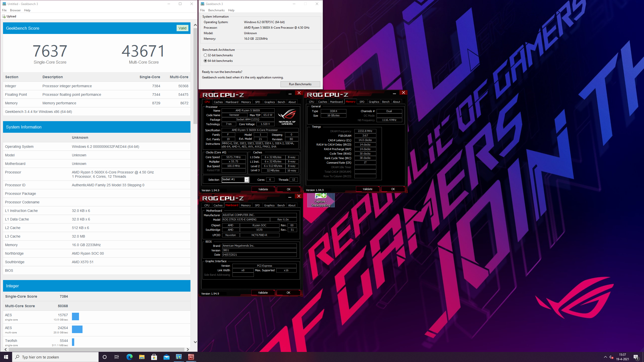Click OK in CPU-Z CPU window

(x=289, y=189)
